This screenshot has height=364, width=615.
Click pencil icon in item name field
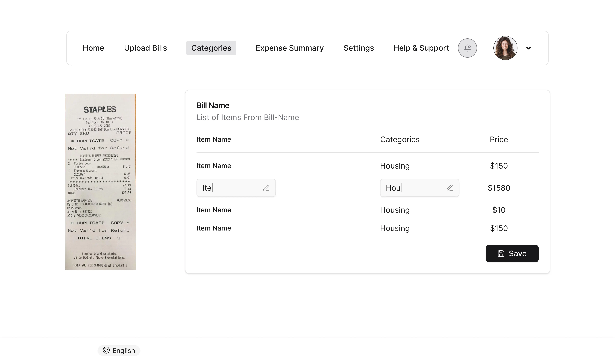[266, 188]
